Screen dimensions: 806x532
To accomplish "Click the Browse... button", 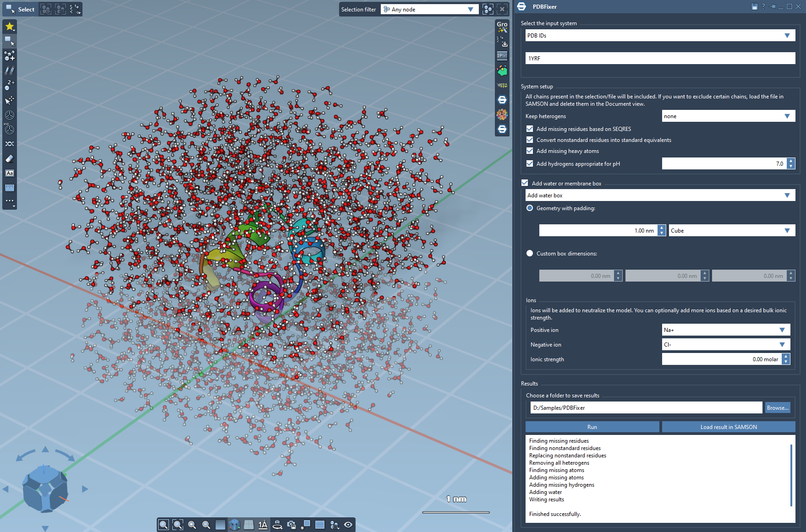I will click(x=778, y=407).
